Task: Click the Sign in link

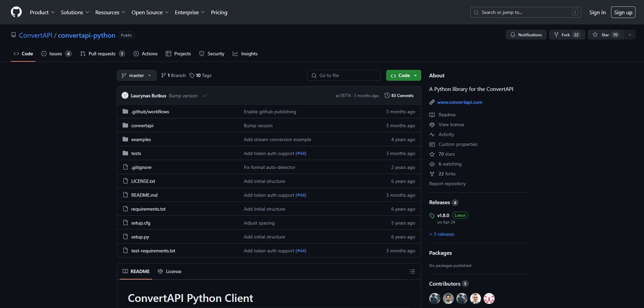Action: click(x=597, y=12)
